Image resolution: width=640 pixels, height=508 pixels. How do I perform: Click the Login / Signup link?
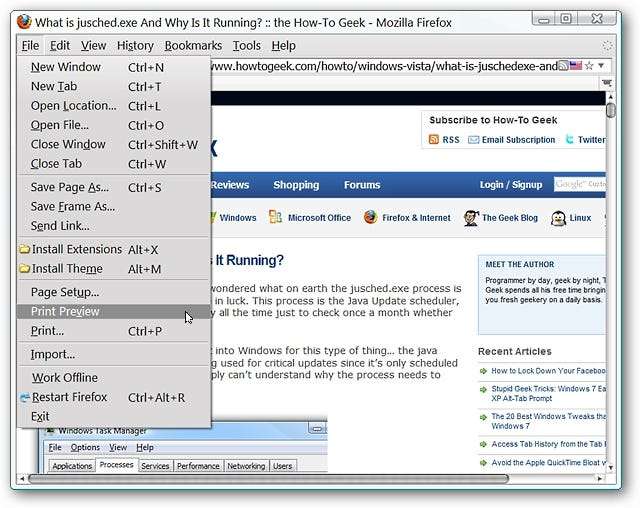click(511, 185)
